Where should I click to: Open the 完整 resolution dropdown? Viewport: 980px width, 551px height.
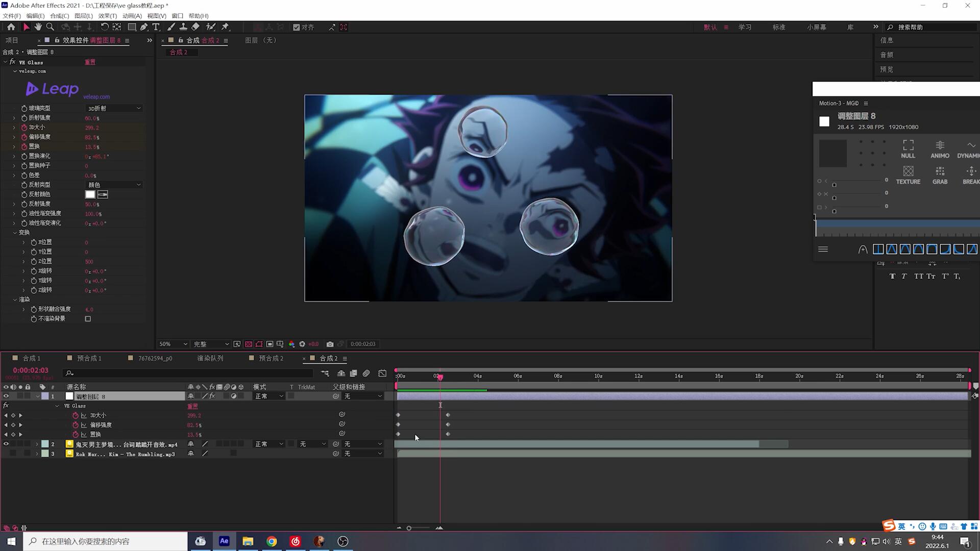(x=211, y=344)
